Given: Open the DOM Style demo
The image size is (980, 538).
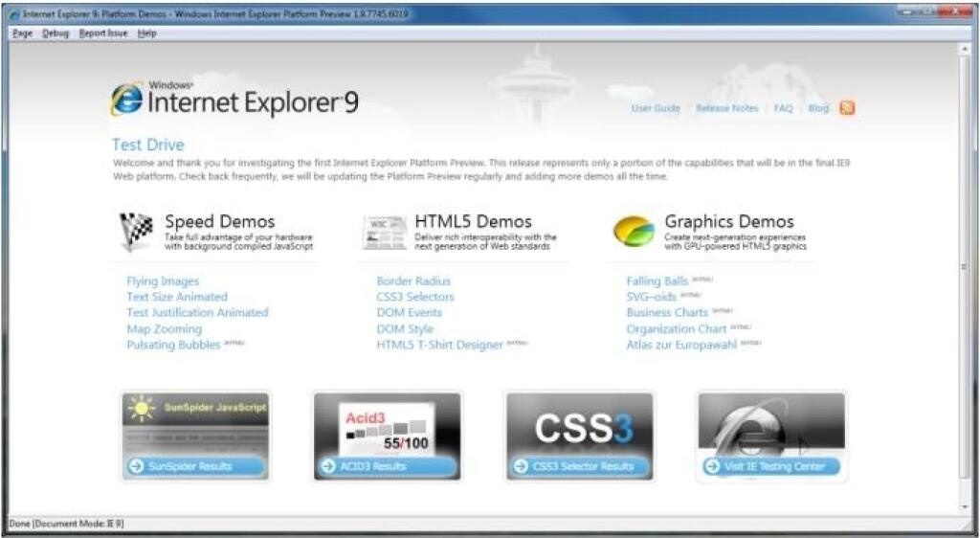Looking at the screenshot, I should [x=405, y=328].
